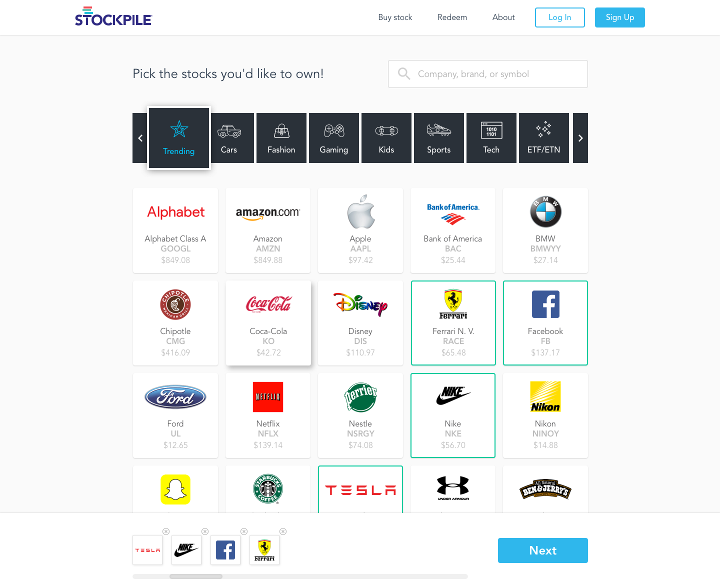Select the Kids skateboard category
This screenshot has width=720, height=588.
click(386, 138)
